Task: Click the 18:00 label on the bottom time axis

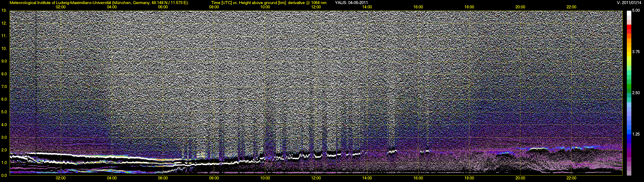Action: point(469,178)
